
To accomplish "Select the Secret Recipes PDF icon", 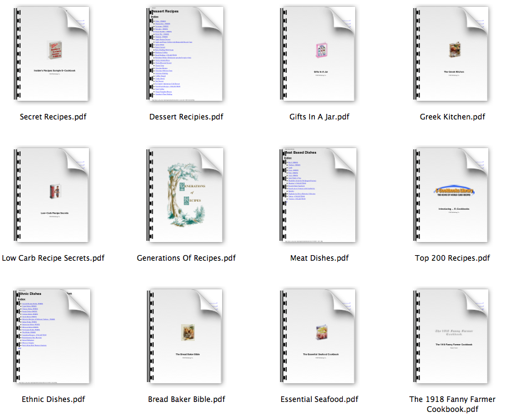I will (53, 55).
